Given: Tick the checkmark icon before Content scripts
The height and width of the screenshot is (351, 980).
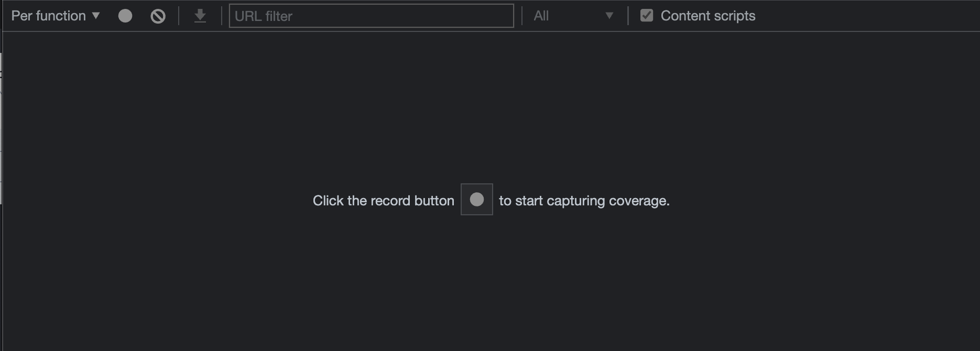Looking at the screenshot, I should pos(647,16).
